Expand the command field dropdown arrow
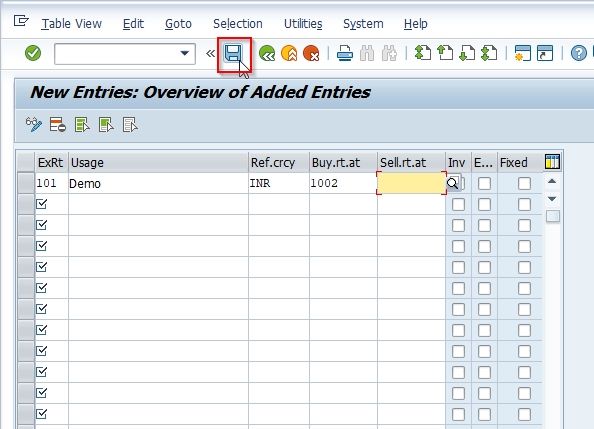 (x=184, y=53)
